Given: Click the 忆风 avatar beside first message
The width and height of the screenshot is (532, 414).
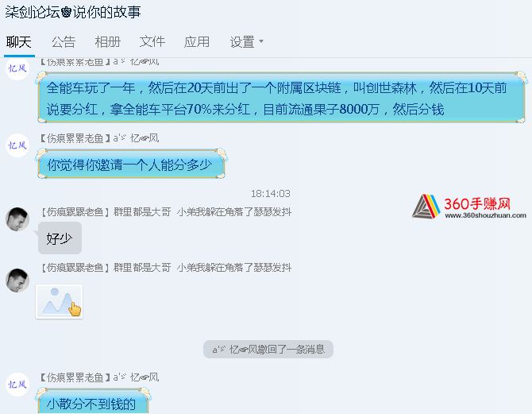Looking at the screenshot, I should (x=17, y=68).
